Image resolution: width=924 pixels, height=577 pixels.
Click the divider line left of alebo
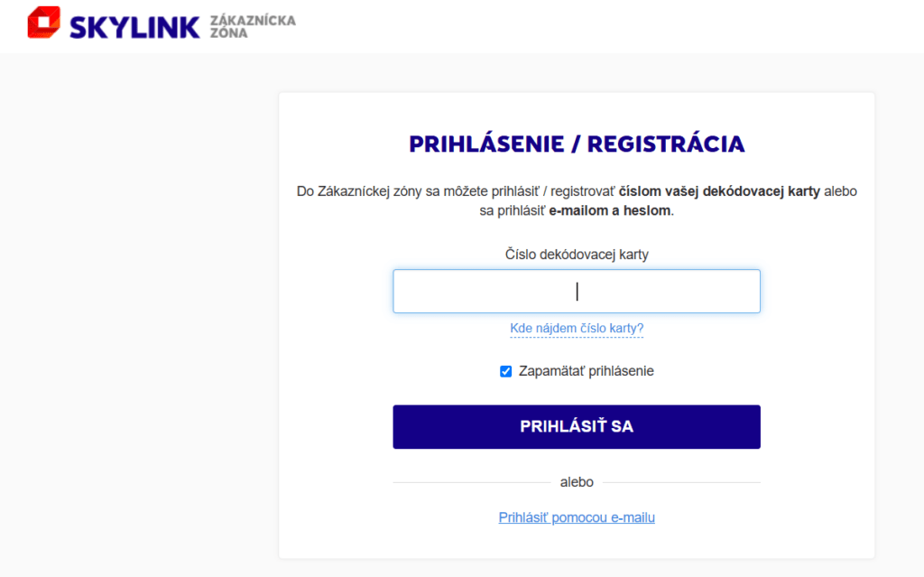click(469, 482)
